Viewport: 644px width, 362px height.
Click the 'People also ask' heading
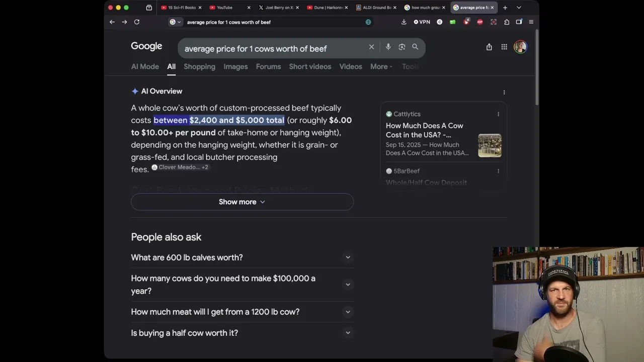coord(166,237)
